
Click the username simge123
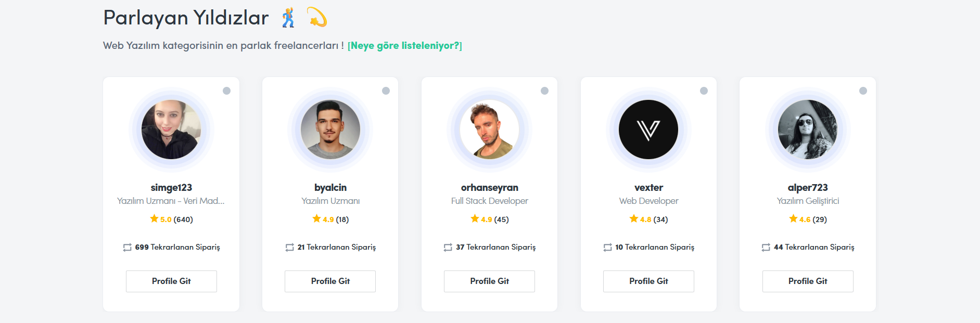pos(171,188)
